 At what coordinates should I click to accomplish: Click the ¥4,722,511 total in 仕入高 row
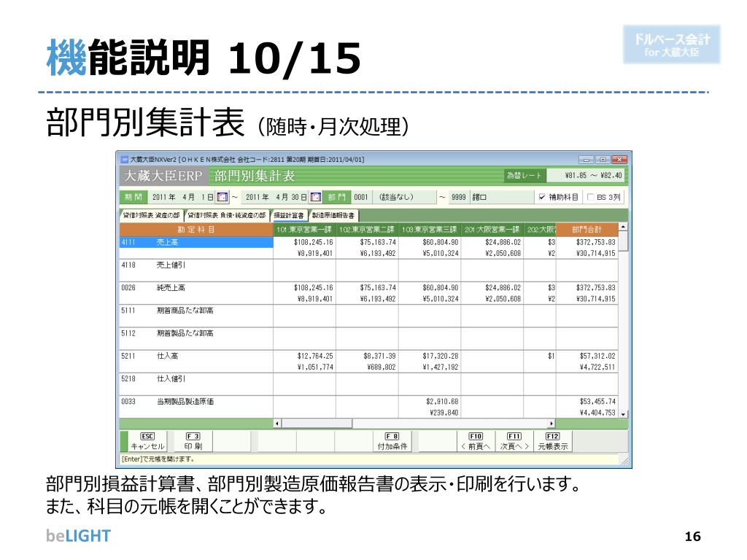597,367
